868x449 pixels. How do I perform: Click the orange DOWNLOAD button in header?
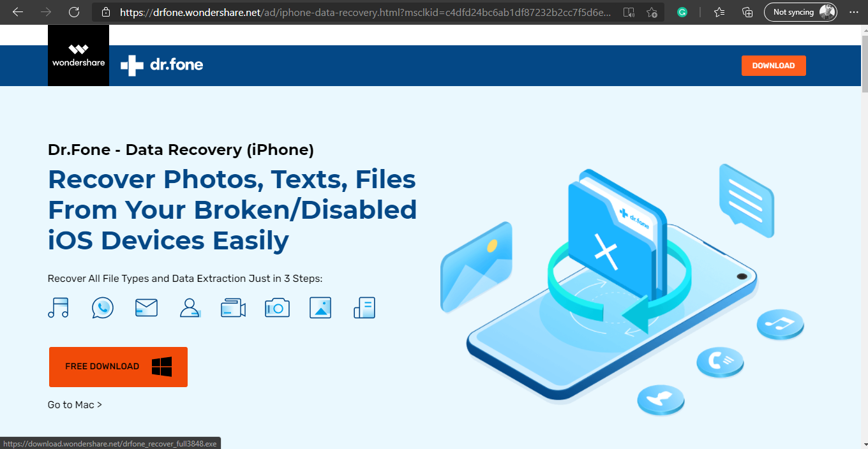[x=774, y=66]
